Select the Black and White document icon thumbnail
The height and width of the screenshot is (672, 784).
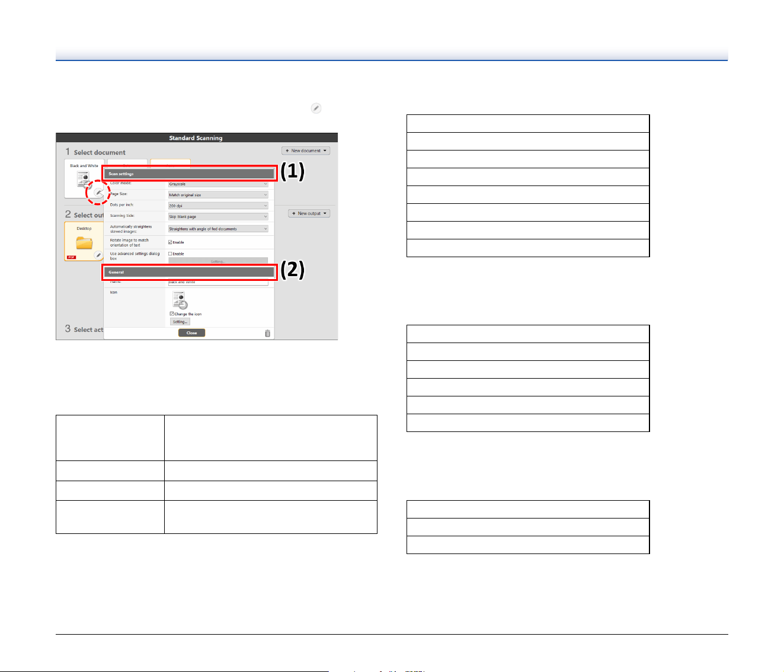click(83, 180)
